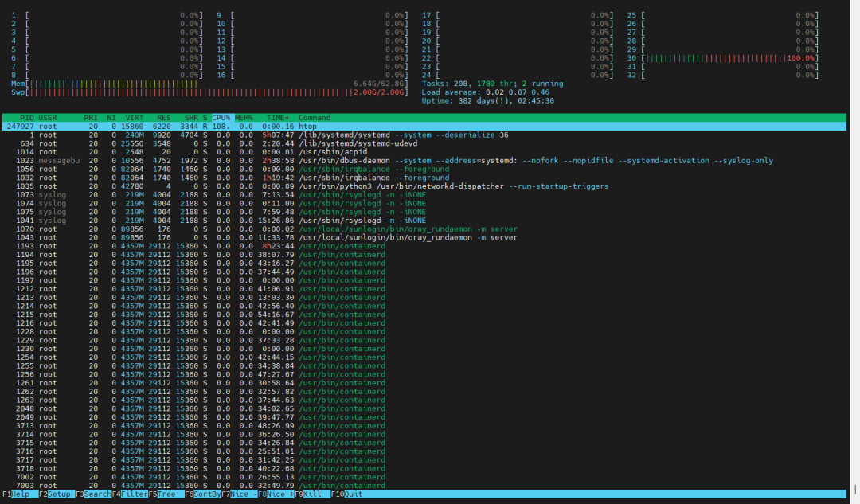Select oray_rundaemon process PID 1070
The width and height of the screenshot is (860, 504).
424,229
